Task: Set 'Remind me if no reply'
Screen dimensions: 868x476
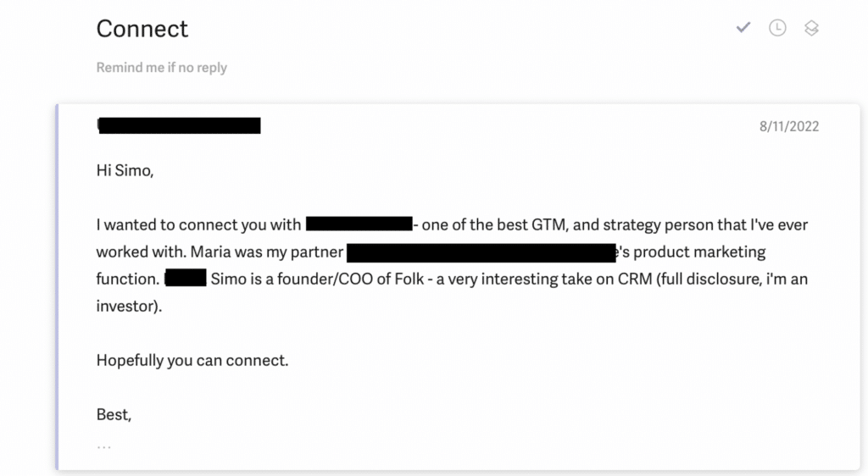Action: point(162,68)
